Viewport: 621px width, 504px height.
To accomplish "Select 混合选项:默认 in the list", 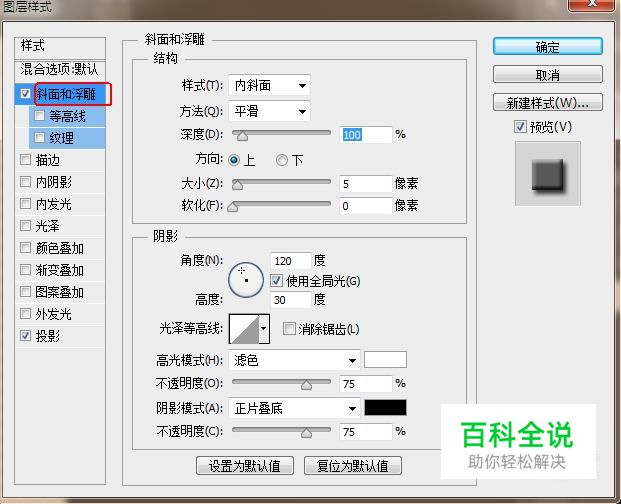I will coord(60,70).
